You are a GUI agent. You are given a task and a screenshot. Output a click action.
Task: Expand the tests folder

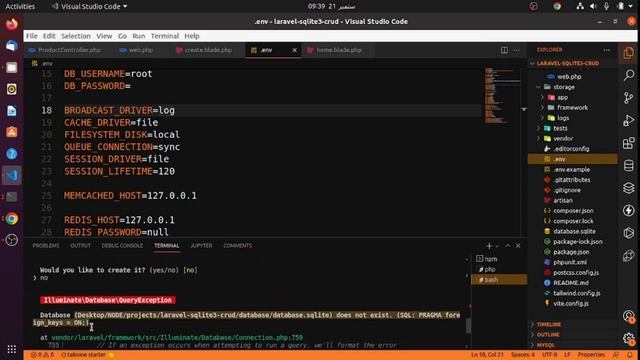pos(538,128)
